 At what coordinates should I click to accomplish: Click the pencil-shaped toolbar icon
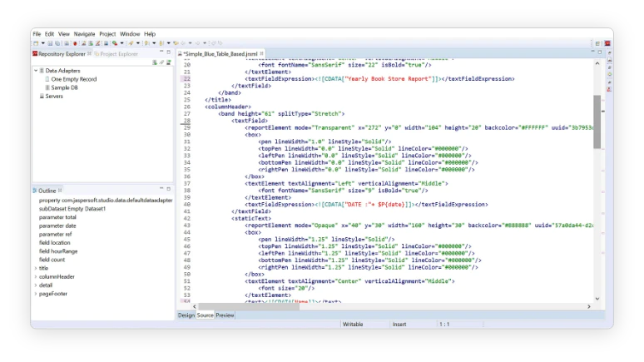click(x=131, y=43)
